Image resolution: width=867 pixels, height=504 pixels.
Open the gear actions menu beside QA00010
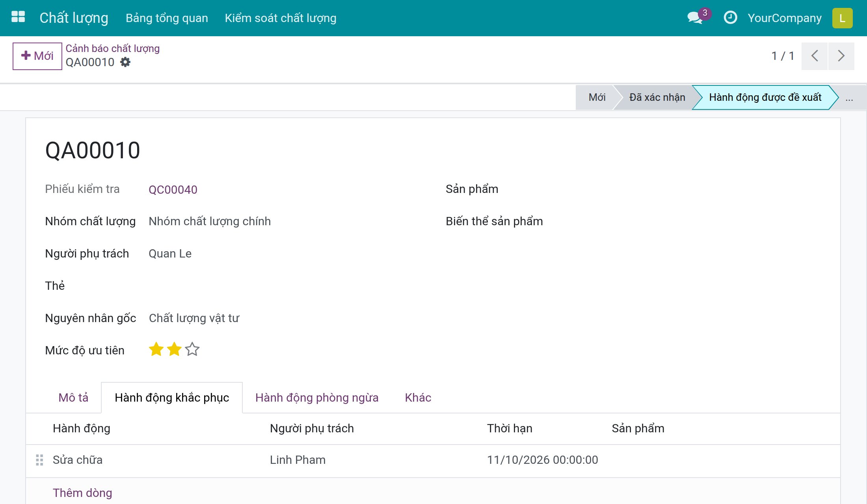pyautogui.click(x=125, y=62)
